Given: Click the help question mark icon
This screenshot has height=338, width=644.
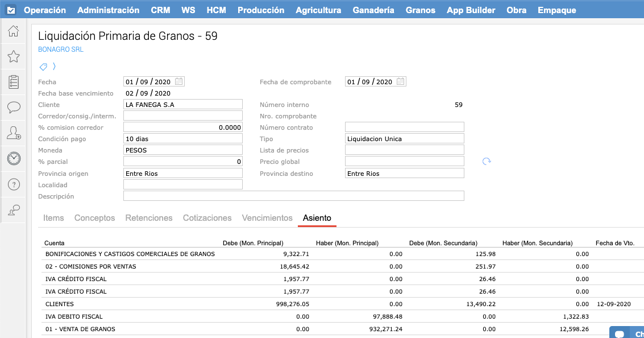Looking at the screenshot, I should pos(14,184).
